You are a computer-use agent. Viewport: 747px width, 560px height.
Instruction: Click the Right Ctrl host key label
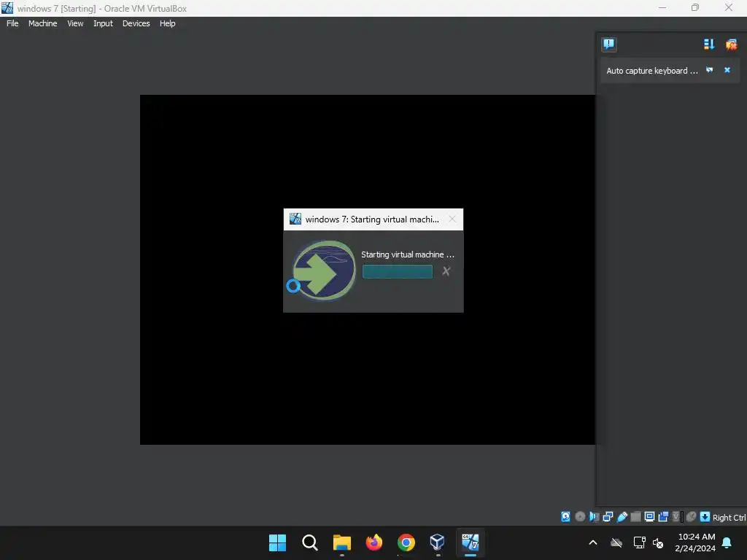click(x=729, y=518)
